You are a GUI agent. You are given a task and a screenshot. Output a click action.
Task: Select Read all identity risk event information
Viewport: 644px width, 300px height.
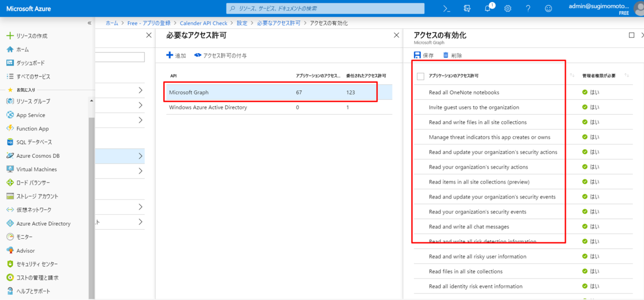tap(475, 286)
